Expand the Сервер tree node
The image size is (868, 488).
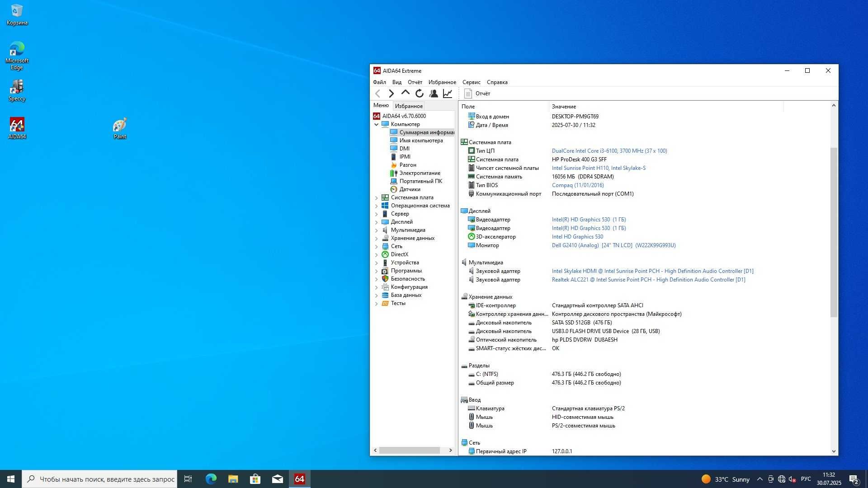click(376, 214)
